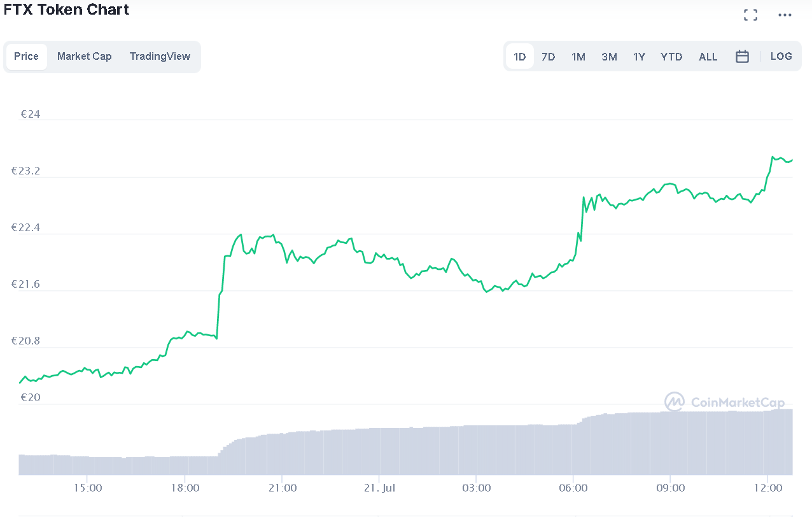Select the 1Y timeframe
Screen dimensions: 812x517
coord(639,56)
